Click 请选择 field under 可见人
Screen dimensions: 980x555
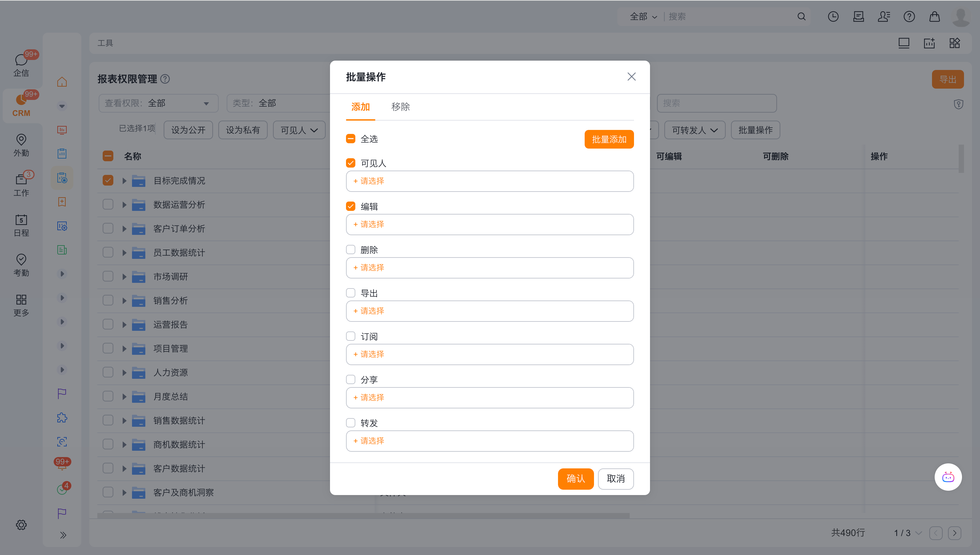(489, 181)
